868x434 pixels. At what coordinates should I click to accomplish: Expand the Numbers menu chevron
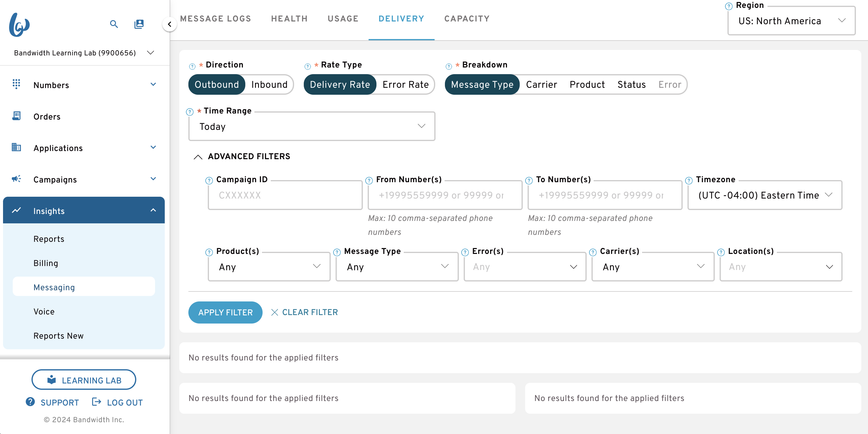[x=153, y=84]
